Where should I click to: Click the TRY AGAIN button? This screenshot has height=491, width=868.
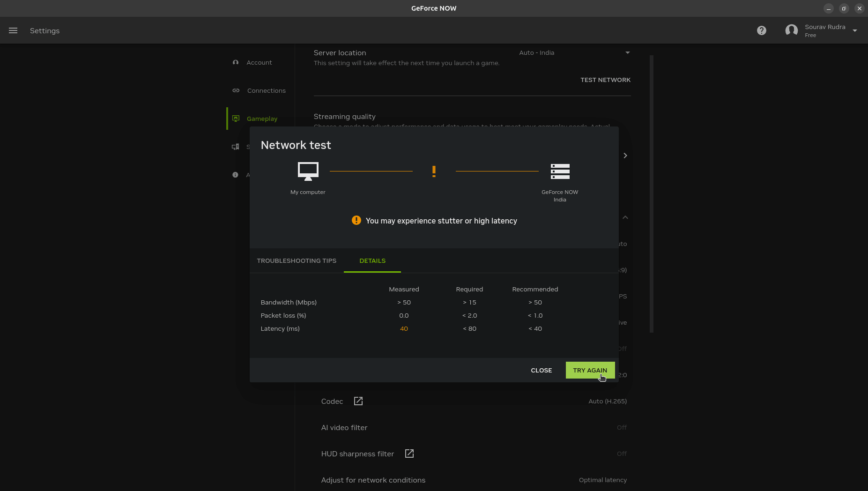click(x=590, y=370)
